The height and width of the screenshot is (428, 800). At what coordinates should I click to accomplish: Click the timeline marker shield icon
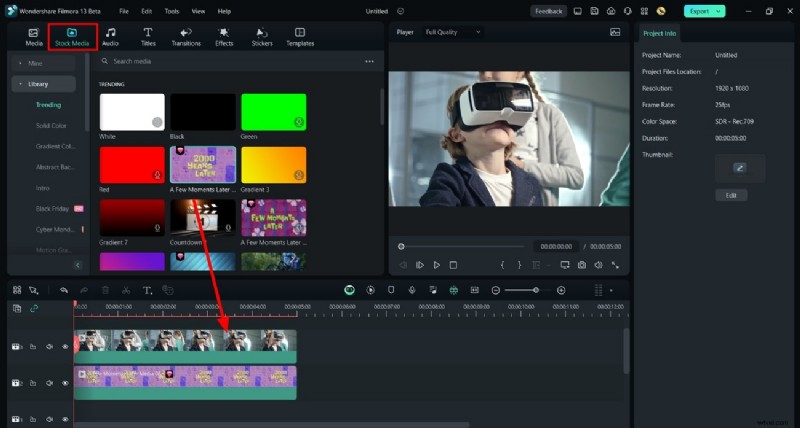(x=391, y=290)
